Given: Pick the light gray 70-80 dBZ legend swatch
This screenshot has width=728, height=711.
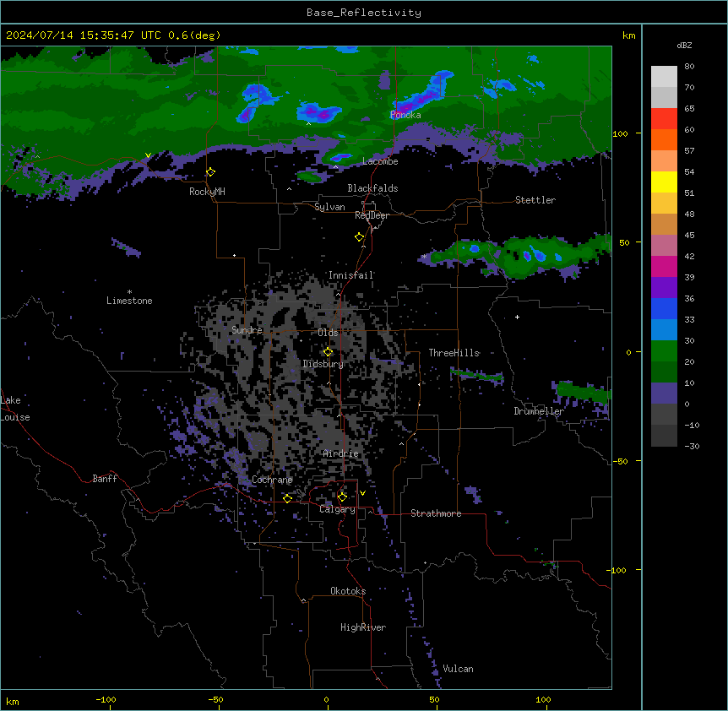Looking at the screenshot, I should 664,76.
